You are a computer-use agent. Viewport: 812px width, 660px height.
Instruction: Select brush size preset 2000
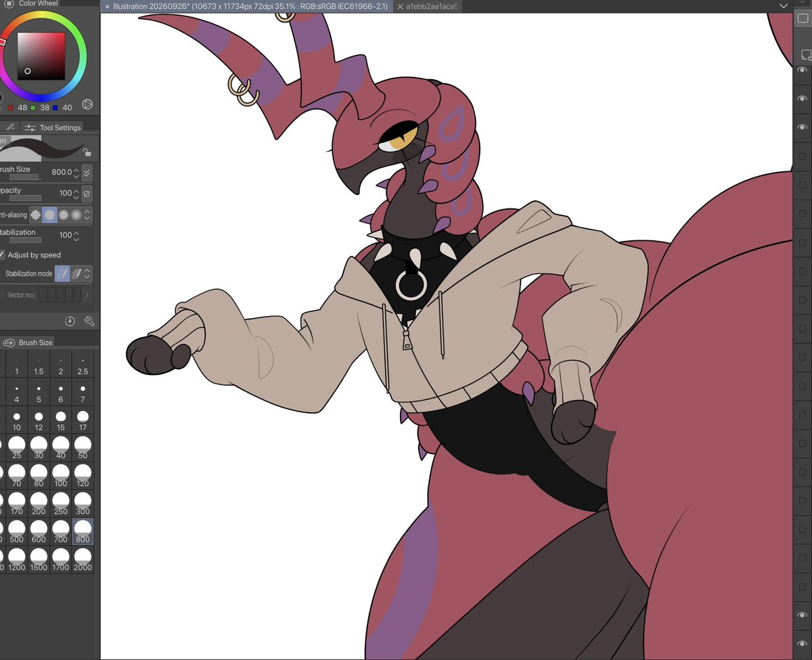[x=83, y=560]
